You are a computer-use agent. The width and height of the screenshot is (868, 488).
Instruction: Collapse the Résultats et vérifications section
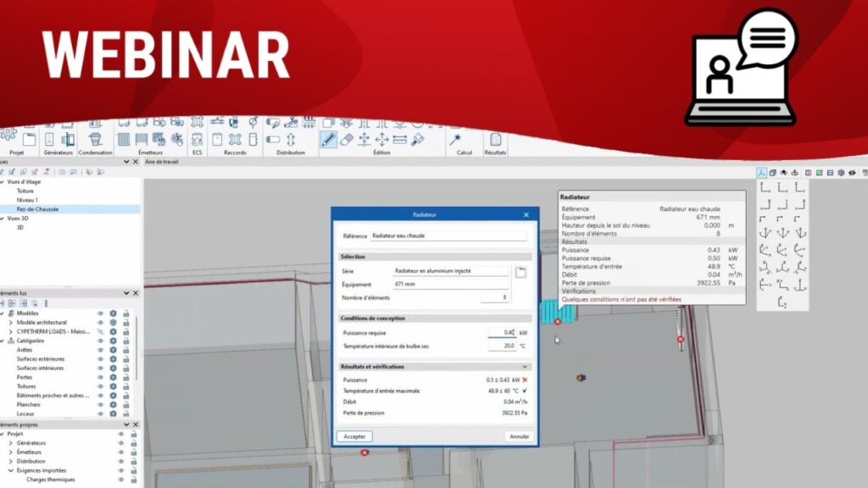pyautogui.click(x=525, y=367)
